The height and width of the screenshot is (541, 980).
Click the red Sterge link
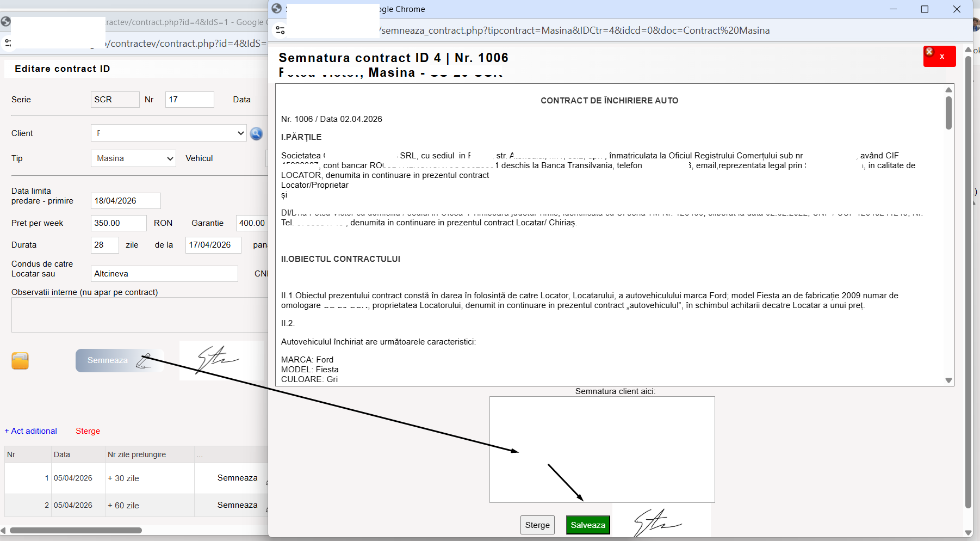[88, 431]
